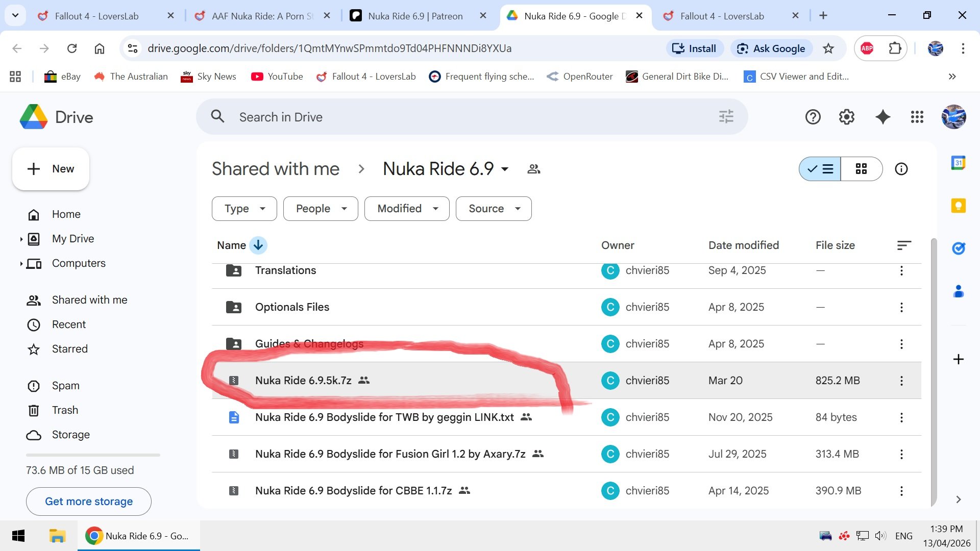Viewport: 980px width, 551px height.
Task: Click the AdBlock Plus extension icon
Action: click(x=867, y=48)
